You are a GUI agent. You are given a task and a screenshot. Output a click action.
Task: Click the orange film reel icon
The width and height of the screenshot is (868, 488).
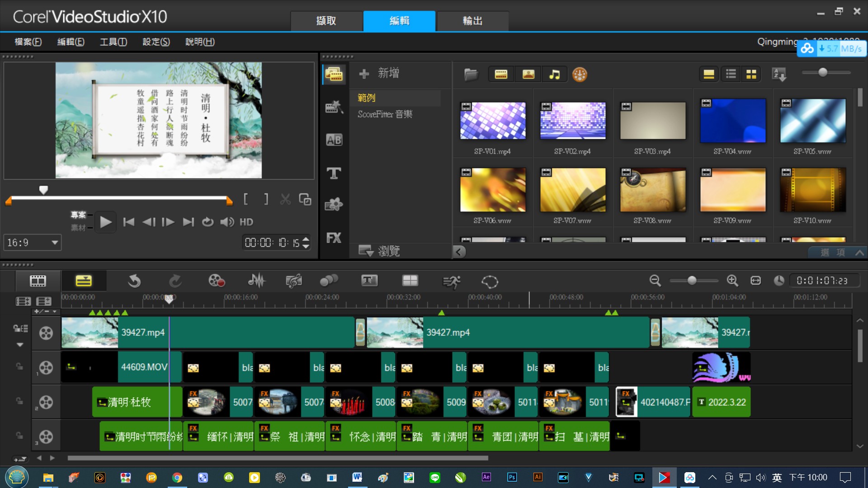(x=580, y=75)
